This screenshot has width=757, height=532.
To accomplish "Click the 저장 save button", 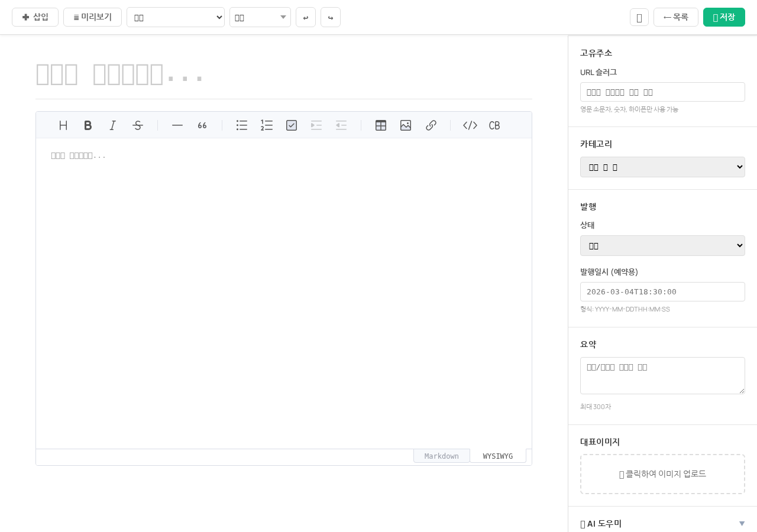I will point(724,17).
